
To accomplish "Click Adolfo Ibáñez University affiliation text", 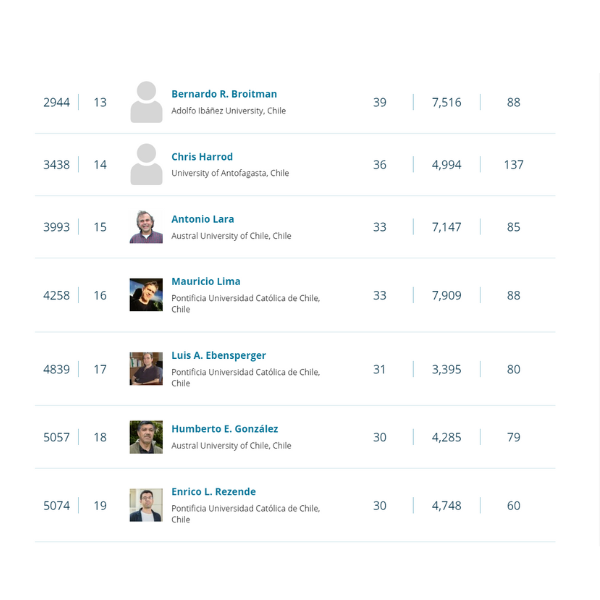I will click(x=228, y=111).
